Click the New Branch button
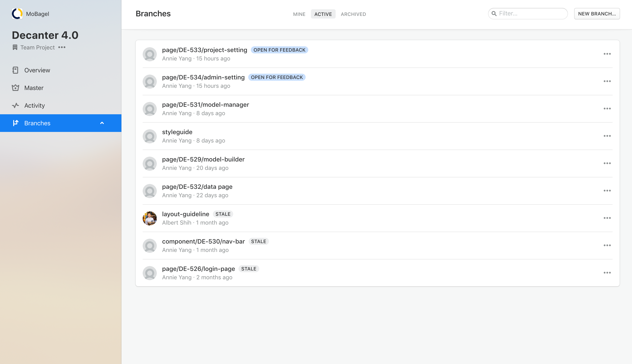The height and width of the screenshot is (364, 632). [597, 14]
